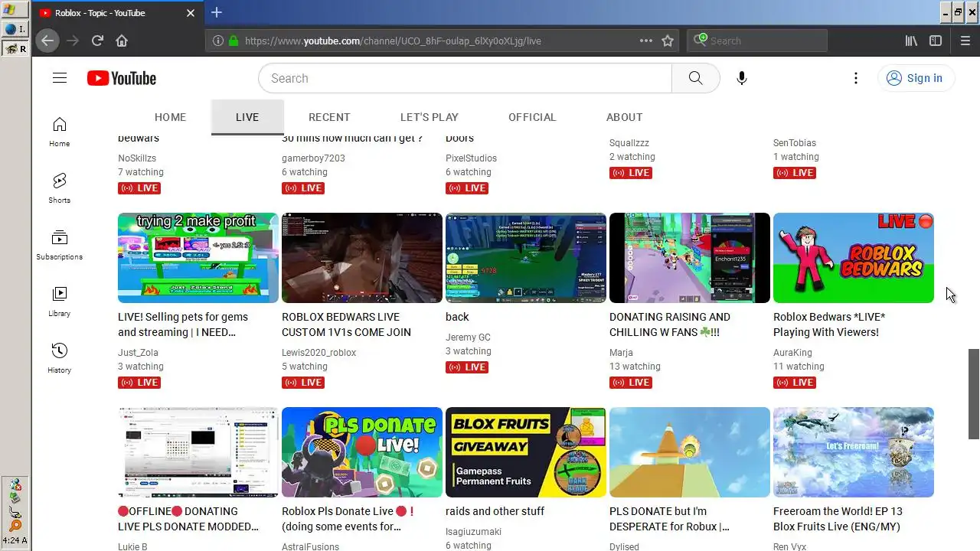
Task: Open a new browser tab
Action: [217, 12]
